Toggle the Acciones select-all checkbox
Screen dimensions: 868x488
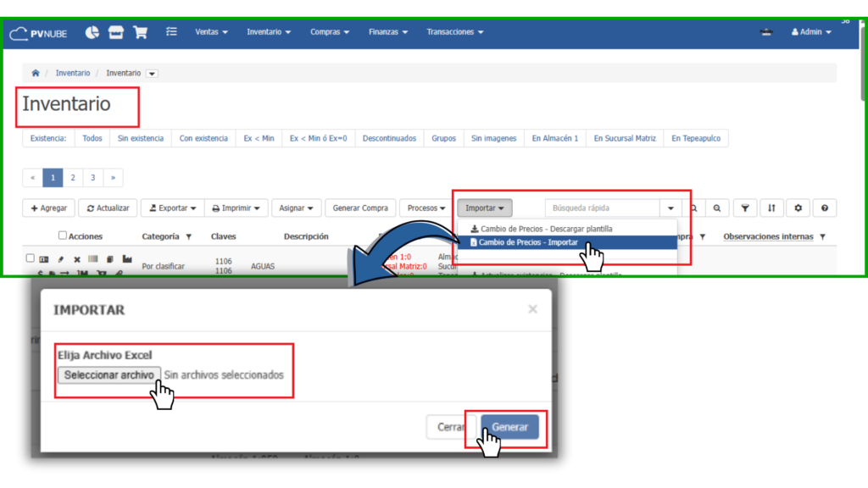[x=63, y=236]
